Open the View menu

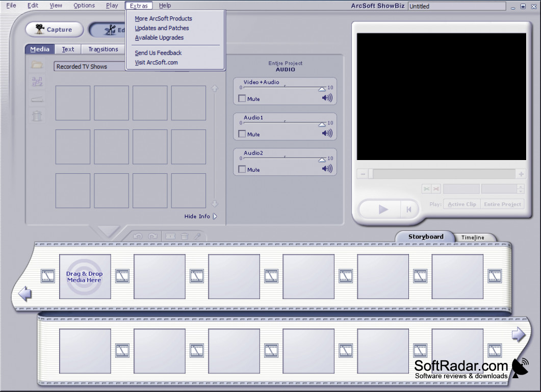click(x=56, y=6)
